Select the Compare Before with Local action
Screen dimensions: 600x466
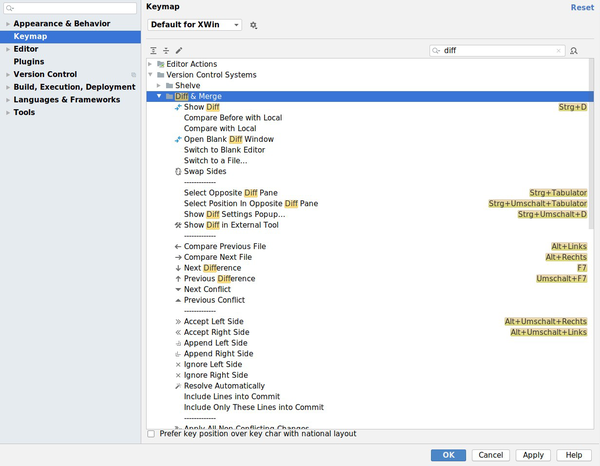(233, 118)
